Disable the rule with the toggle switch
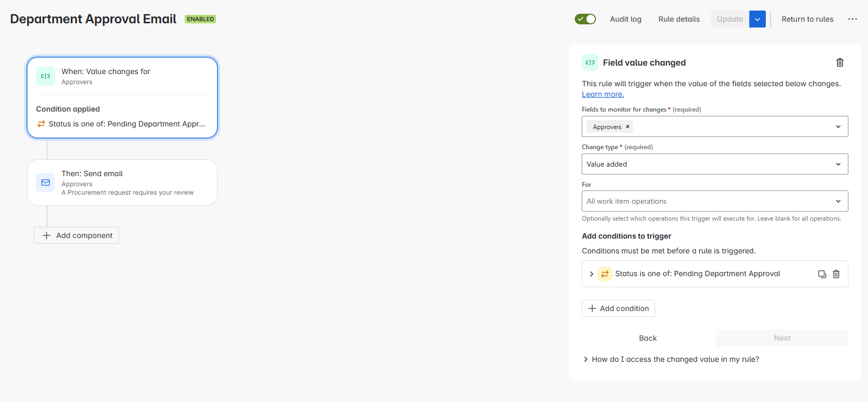Image resolution: width=868 pixels, height=401 pixels. click(x=585, y=19)
